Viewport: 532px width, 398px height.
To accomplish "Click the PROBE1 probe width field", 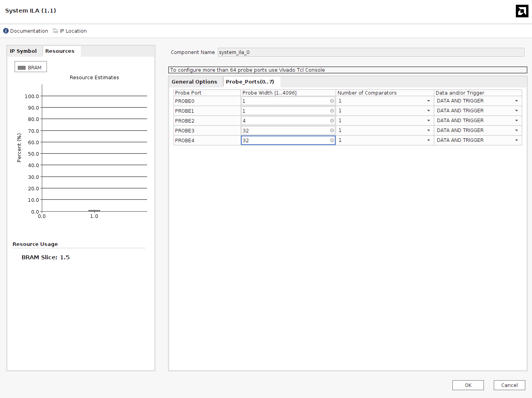I will [x=288, y=111].
